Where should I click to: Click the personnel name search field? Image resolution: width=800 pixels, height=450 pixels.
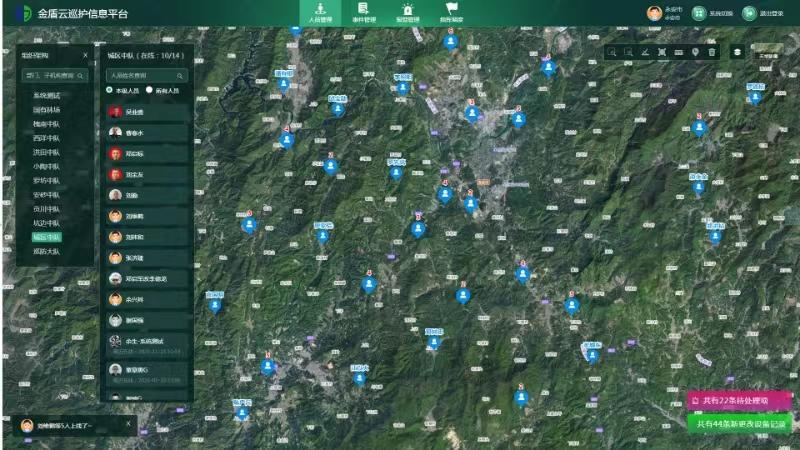tap(143, 75)
